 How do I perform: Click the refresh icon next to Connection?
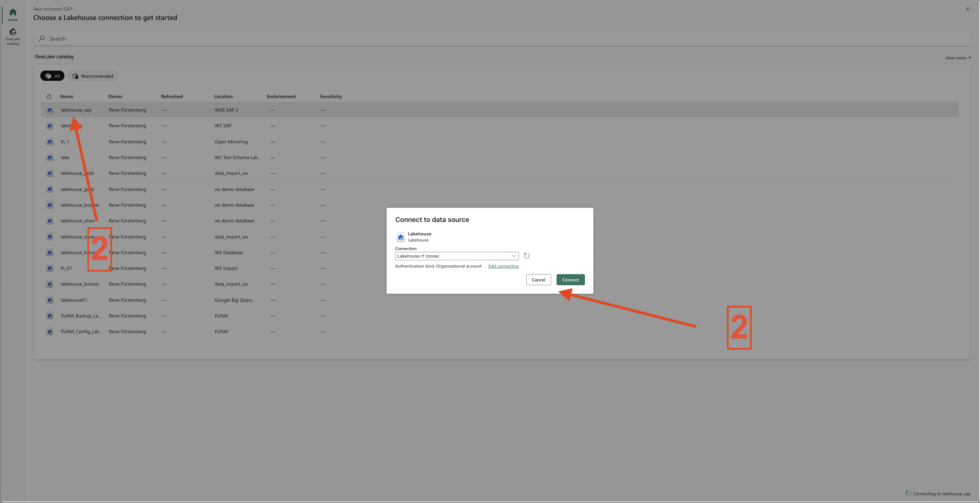coord(526,256)
